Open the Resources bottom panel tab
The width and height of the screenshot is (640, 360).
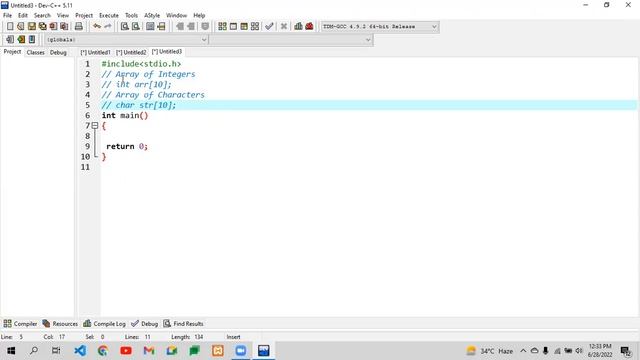click(x=60, y=324)
